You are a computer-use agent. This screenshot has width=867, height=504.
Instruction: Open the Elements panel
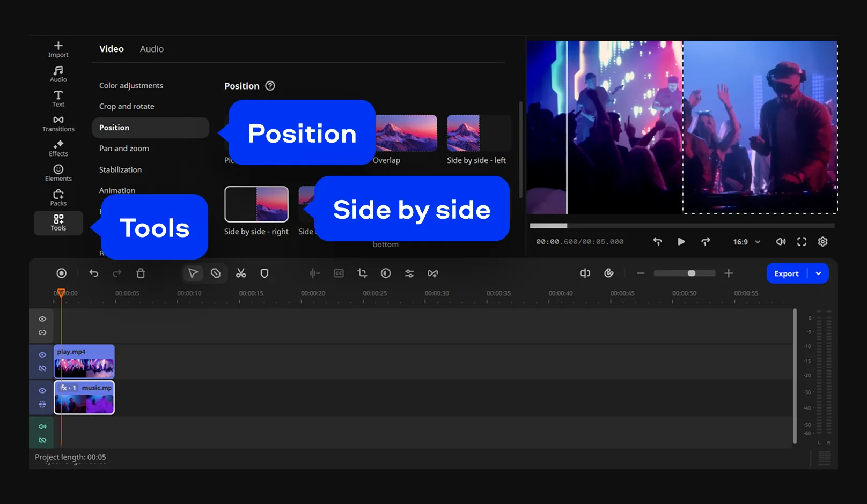pos(58,173)
